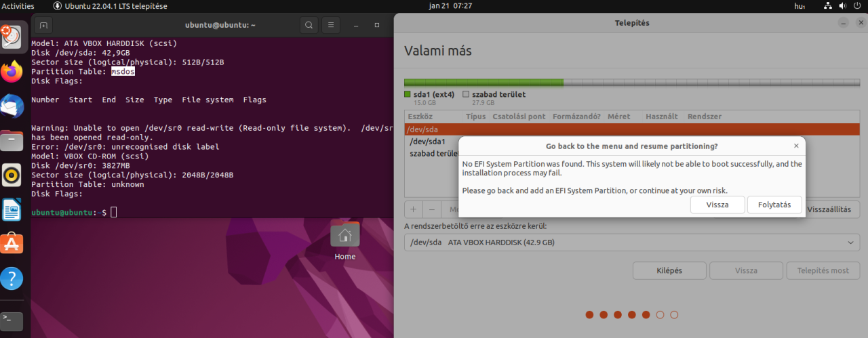Viewport: 868px width, 338px height.
Task: Open the Home folder desktop icon
Action: [344, 241]
